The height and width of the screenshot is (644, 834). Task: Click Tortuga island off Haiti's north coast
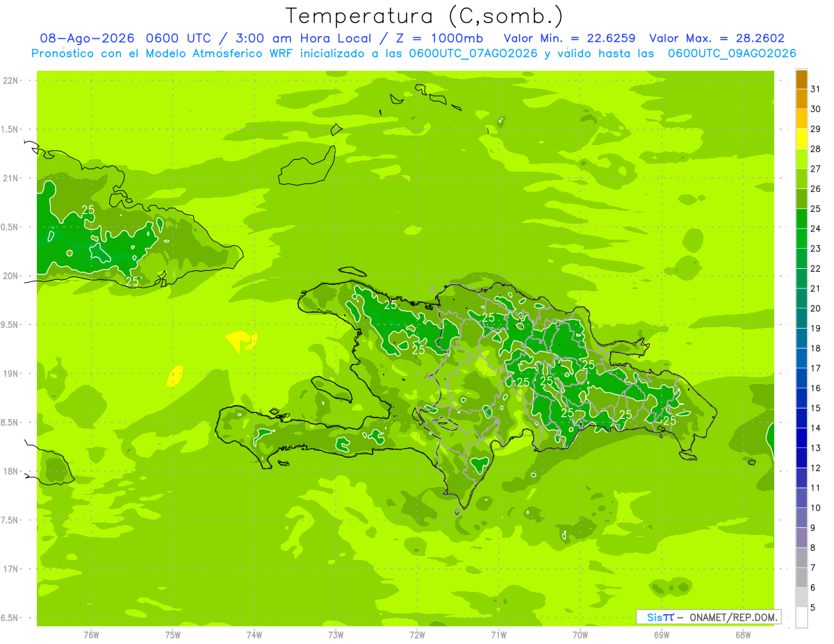tap(352, 272)
